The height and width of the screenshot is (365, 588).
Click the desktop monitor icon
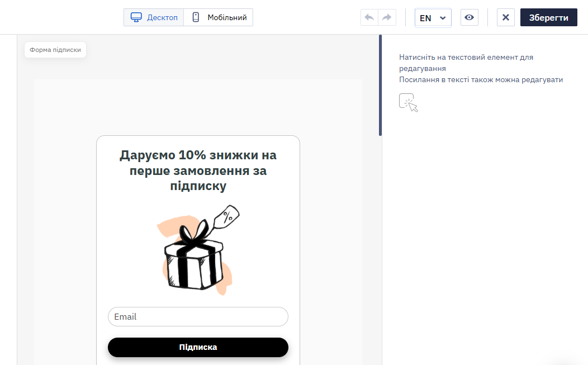[x=136, y=18]
